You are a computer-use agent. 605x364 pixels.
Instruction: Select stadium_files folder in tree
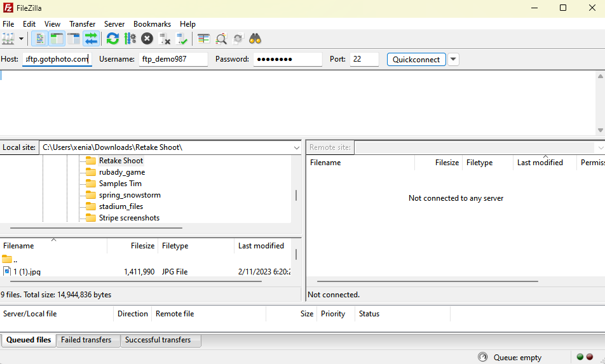pos(121,206)
